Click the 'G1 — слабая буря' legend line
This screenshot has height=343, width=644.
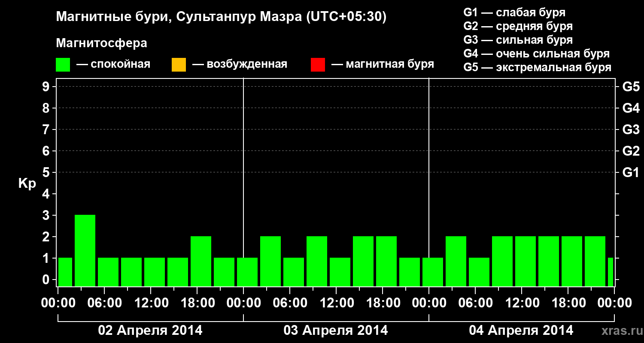pyautogui.click(x=514, y=12)
